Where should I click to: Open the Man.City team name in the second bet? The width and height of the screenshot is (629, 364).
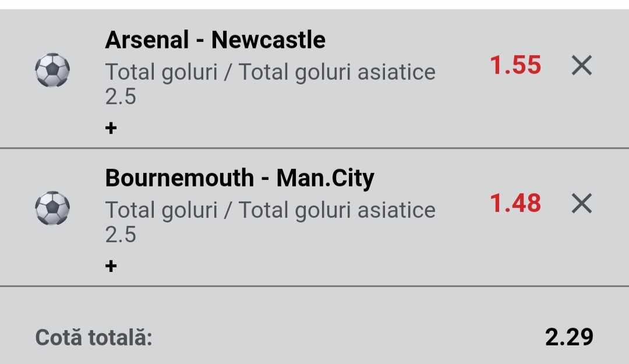click(325, 178)
